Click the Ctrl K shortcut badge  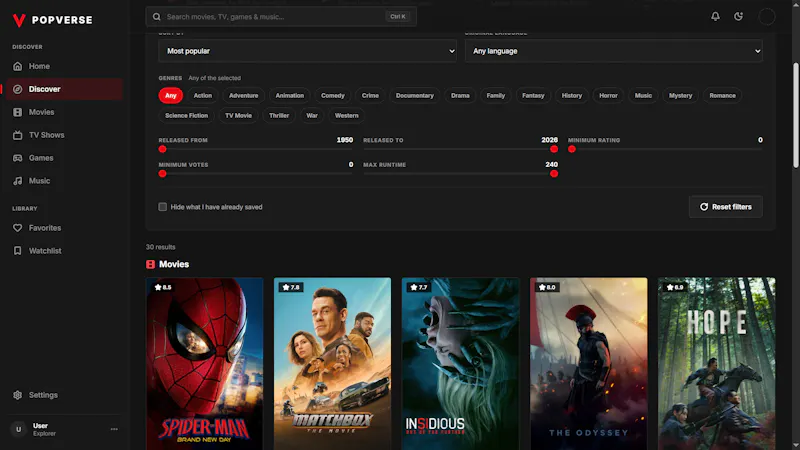pyautogui.click(x=397, y=17)
